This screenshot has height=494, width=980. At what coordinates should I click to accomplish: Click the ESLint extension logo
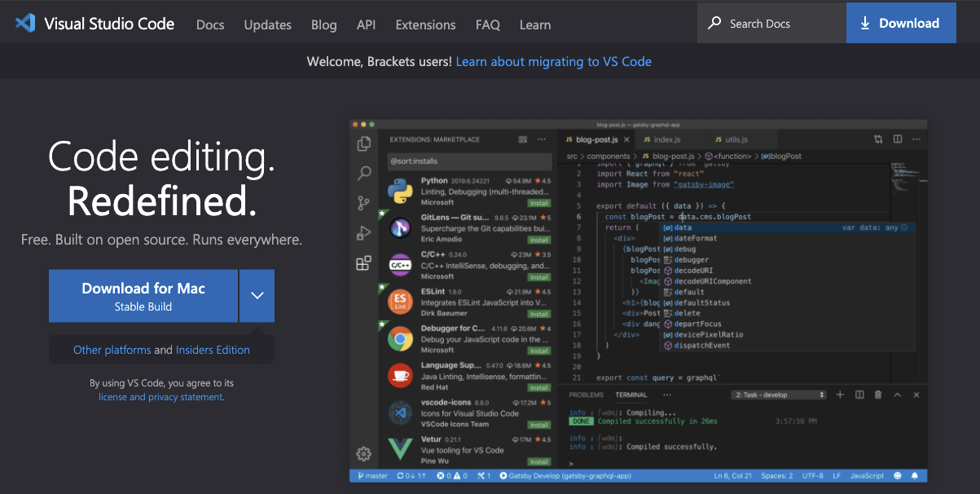(x=400, y=302)
